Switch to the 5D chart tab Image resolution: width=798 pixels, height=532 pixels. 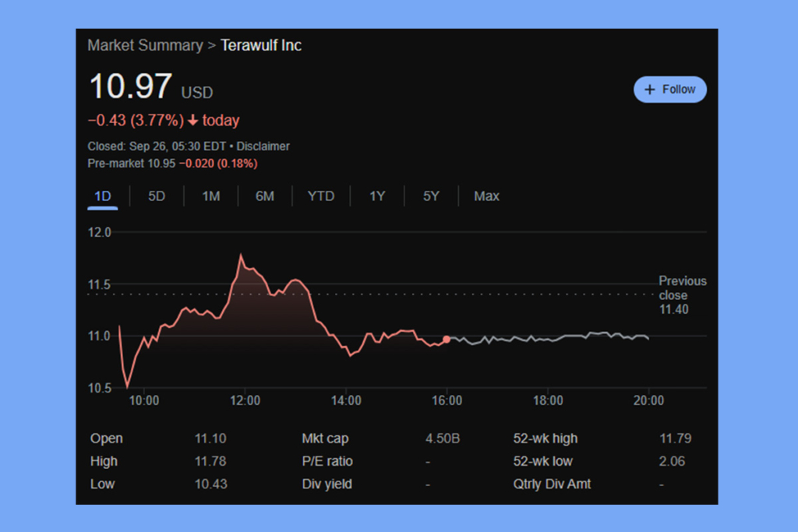tap(155, 196)
